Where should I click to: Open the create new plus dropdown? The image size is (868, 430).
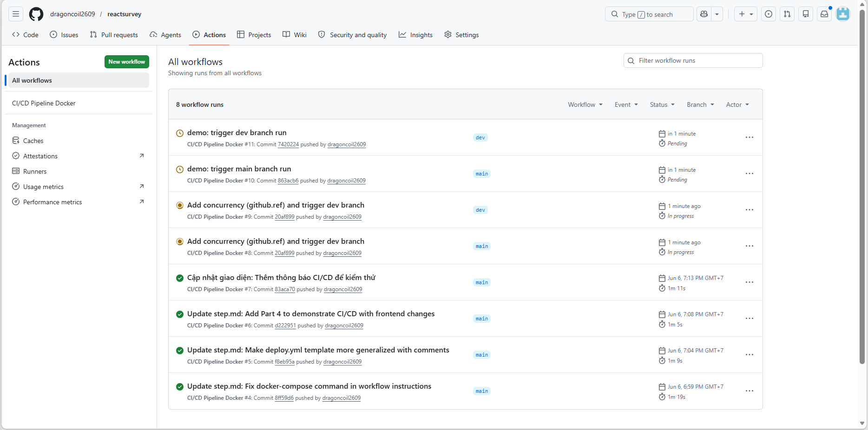pyautogui.click(x=746, y=14)
